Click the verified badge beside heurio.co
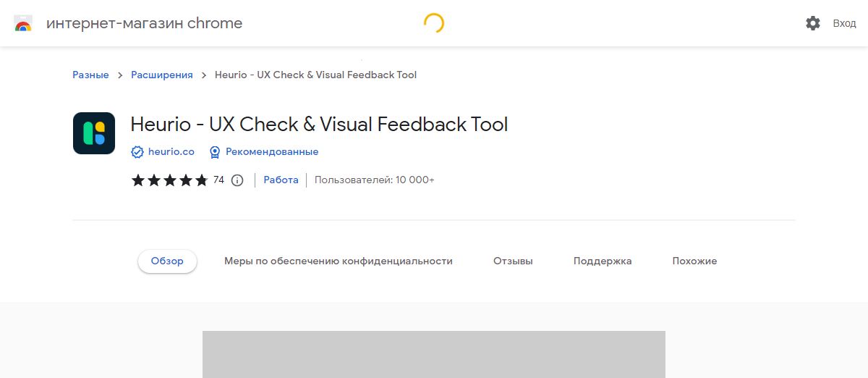Viewport: 868px width, 378px height. click(137, 152)
